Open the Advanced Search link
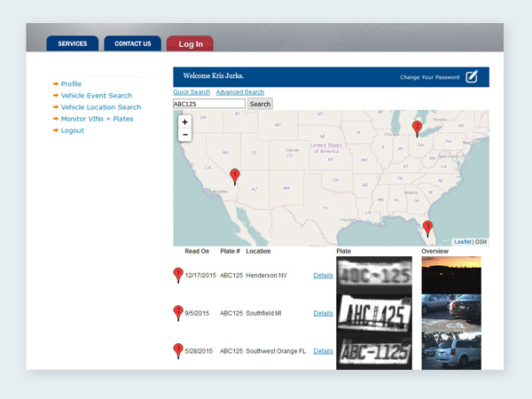This screenshot has height=399, width=532. pyautogui.click(x=239, y=92)
